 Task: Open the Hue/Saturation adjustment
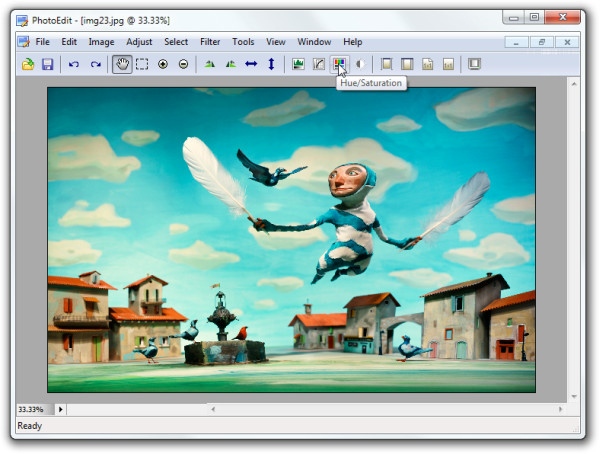click(339, 64)
